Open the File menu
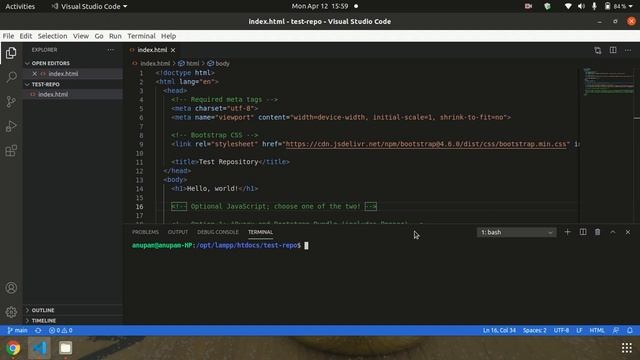Screen dimensions: 640x360 coord(8,36)
